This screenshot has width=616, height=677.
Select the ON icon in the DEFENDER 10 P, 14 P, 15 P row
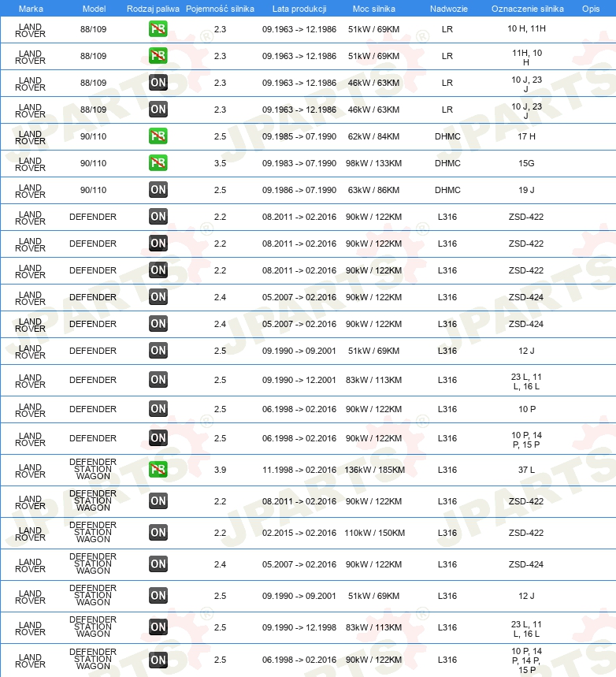pos(158,438)
